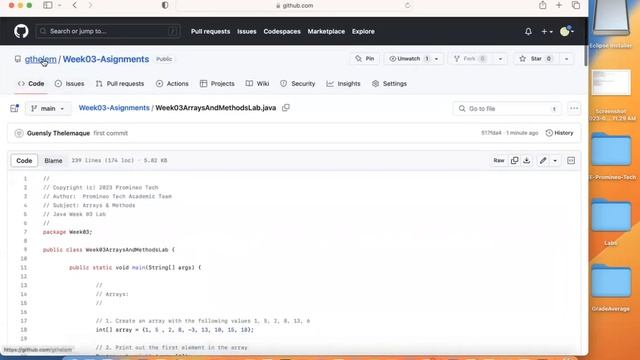Open the Actions tab
The image size is (640, 360).
coord(172,84)
